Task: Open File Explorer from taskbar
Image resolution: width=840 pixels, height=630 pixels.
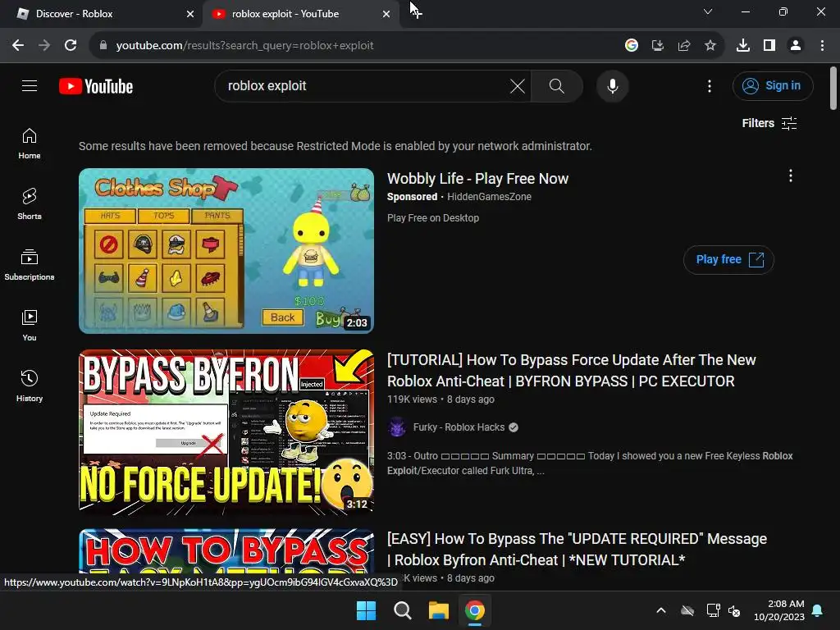Action: point(438,610)
